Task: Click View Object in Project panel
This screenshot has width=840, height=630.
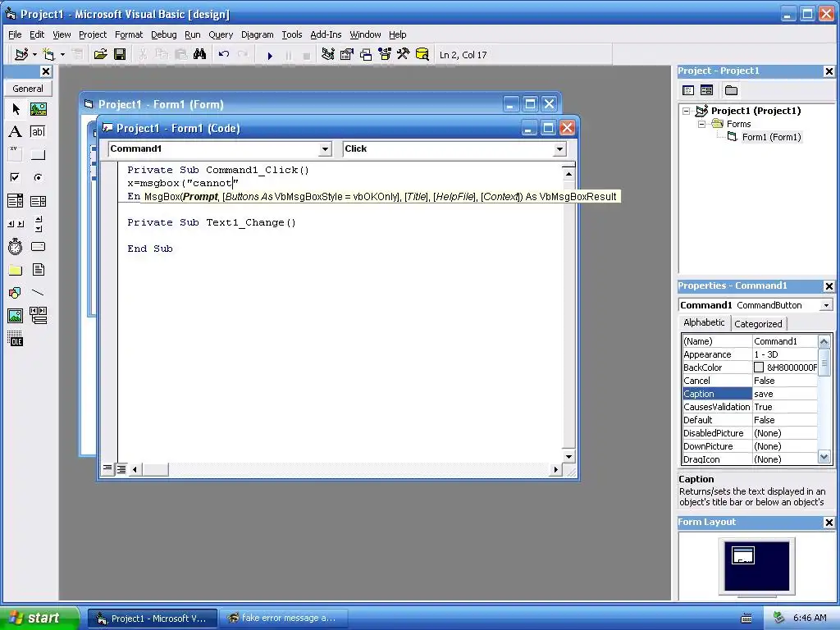Action: pos(706,90)
